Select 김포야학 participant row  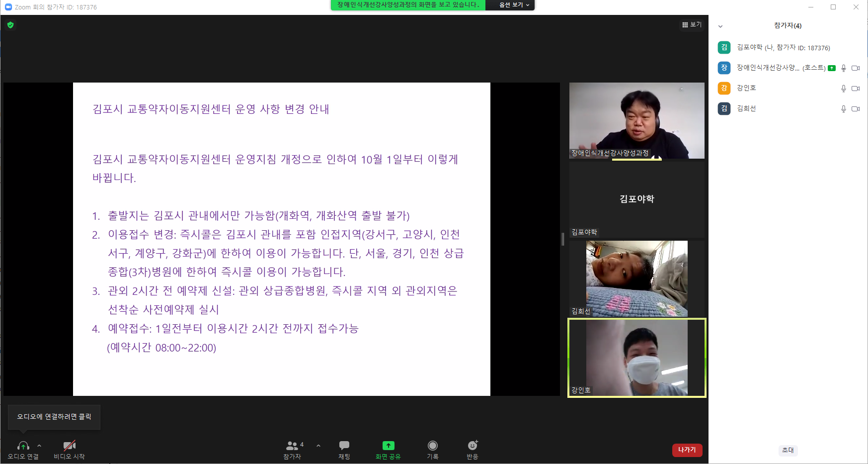(788, 47)
